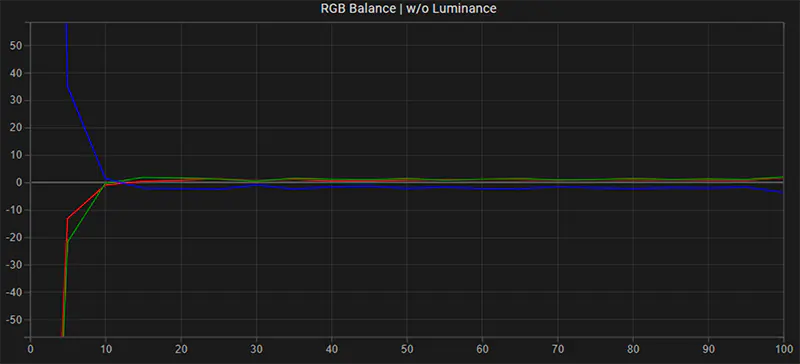The image size is (800, 364).
Task: Click the y-axis label -30
Action: (x=13, y=265)
